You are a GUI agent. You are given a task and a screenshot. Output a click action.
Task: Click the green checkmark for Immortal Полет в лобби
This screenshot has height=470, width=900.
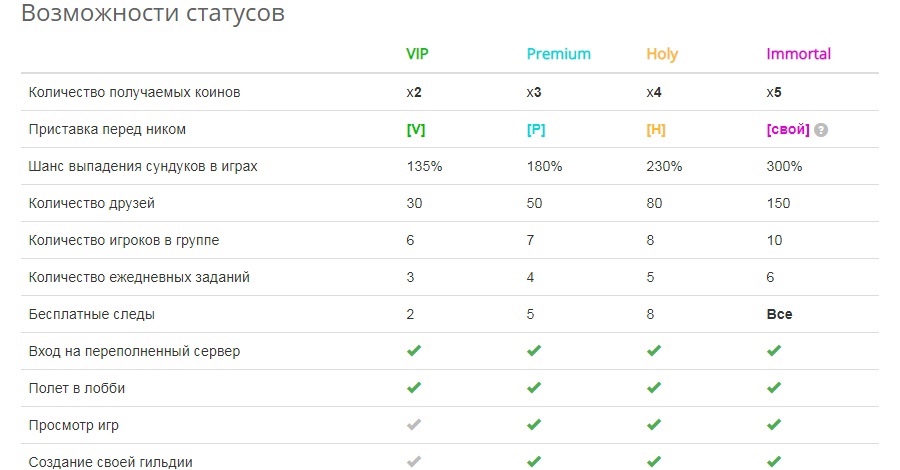774,387
